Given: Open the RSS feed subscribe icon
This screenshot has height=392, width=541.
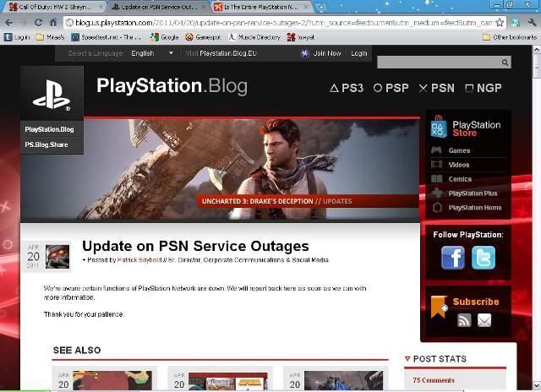Looking at the screenshot, I should click(463, 320).
